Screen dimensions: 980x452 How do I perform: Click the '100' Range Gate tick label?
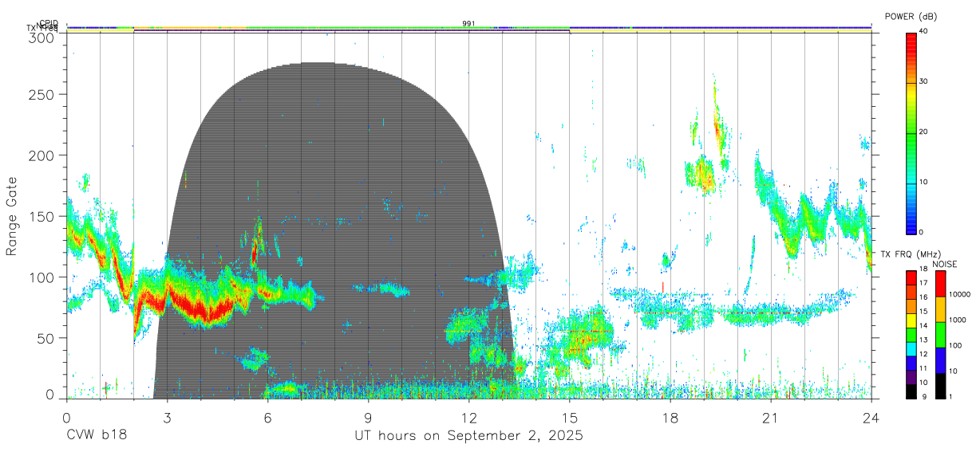[41, 277]
